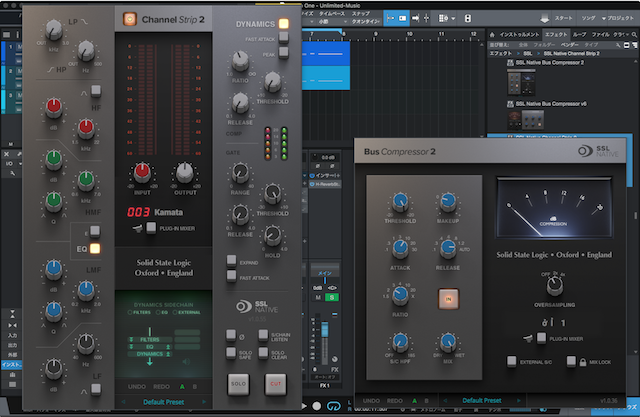Screen dimensions: 640x417
Task: Click UNDO in Bus Compressor footer
Action: pos(371,401)
